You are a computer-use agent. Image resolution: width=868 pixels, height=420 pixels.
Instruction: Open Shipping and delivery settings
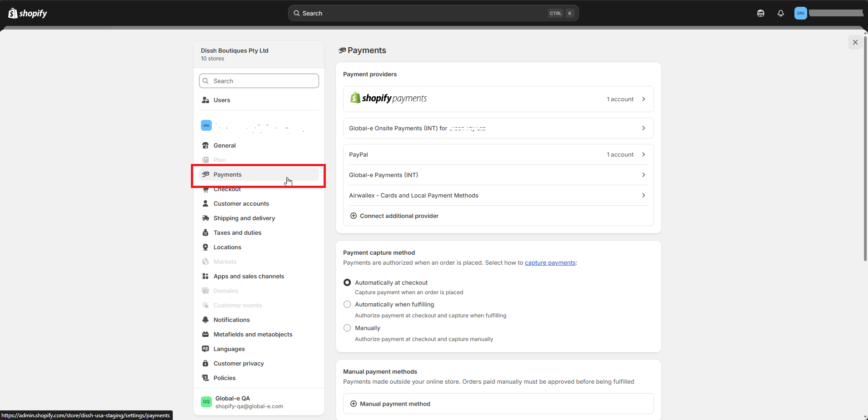click(x=259, y=218)
